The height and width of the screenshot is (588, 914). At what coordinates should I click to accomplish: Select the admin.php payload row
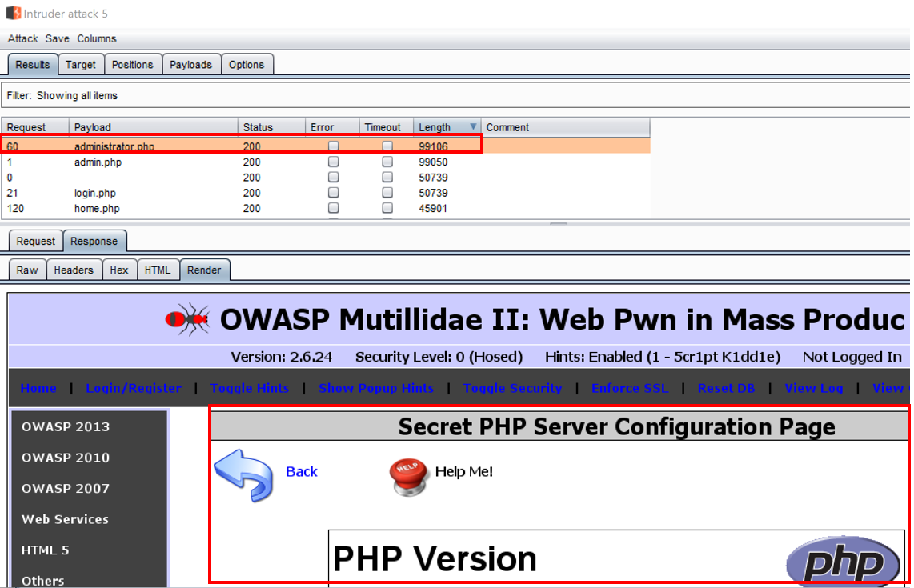point(326,162)
